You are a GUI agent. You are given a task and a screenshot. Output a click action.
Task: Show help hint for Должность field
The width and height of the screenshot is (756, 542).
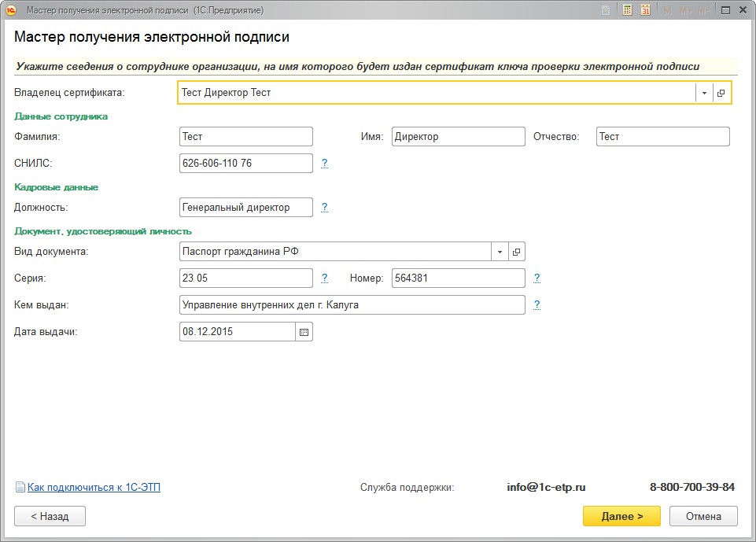click(x=324, y=208)
